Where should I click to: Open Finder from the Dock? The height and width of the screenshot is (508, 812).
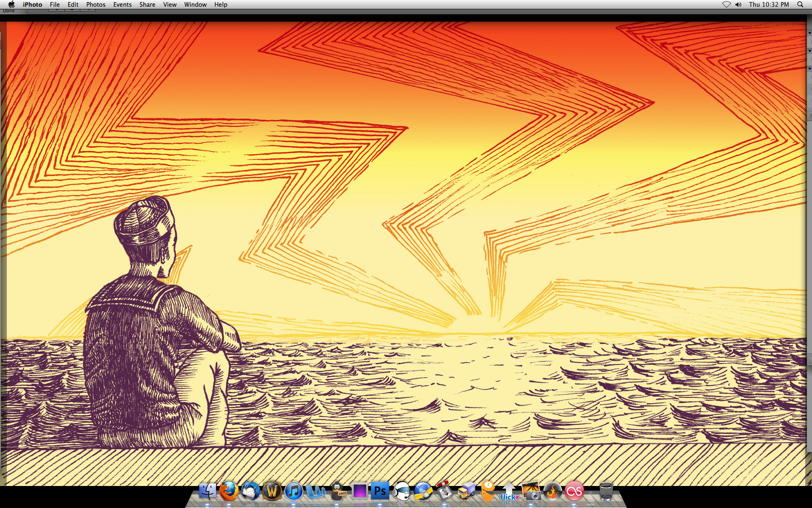(x=207, y=491)
